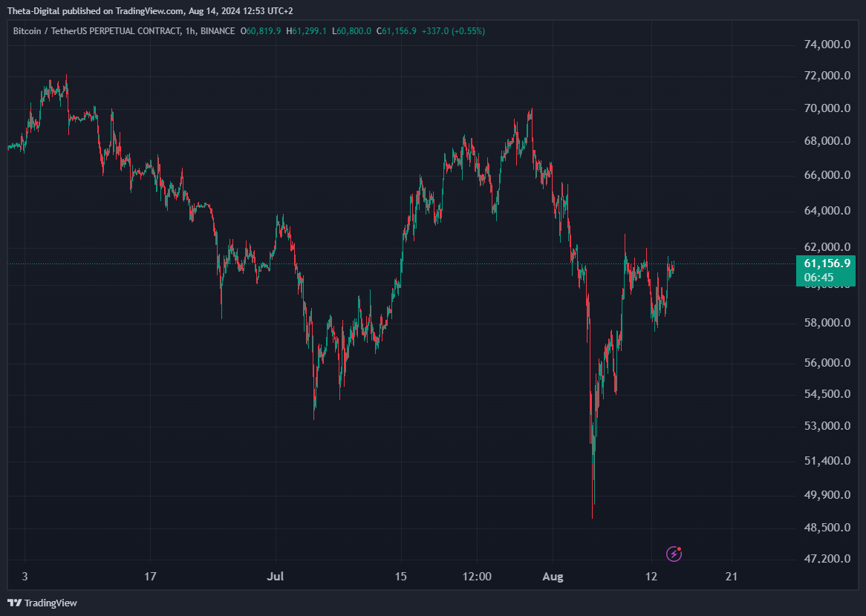
Task: Click the 12 date label on time axis
Action: click(651, 577)
